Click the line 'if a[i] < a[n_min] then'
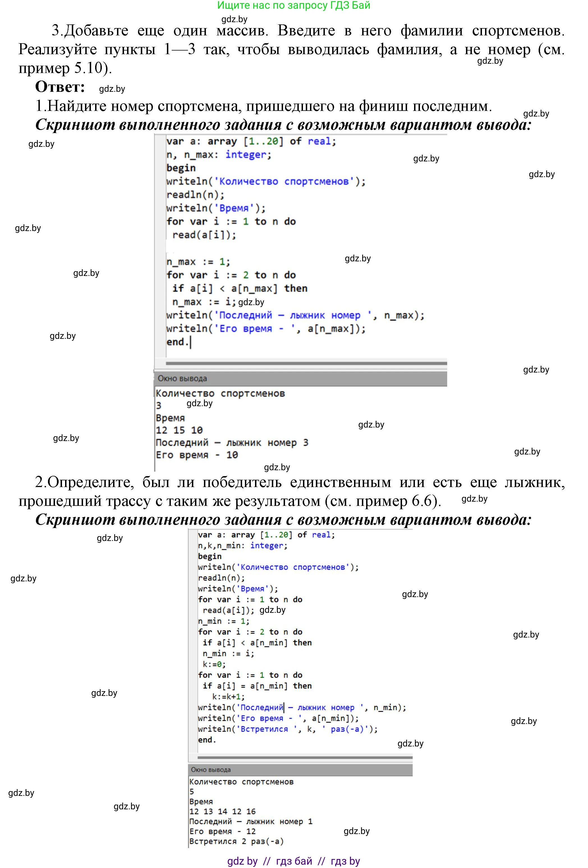 tap(257, 643)
